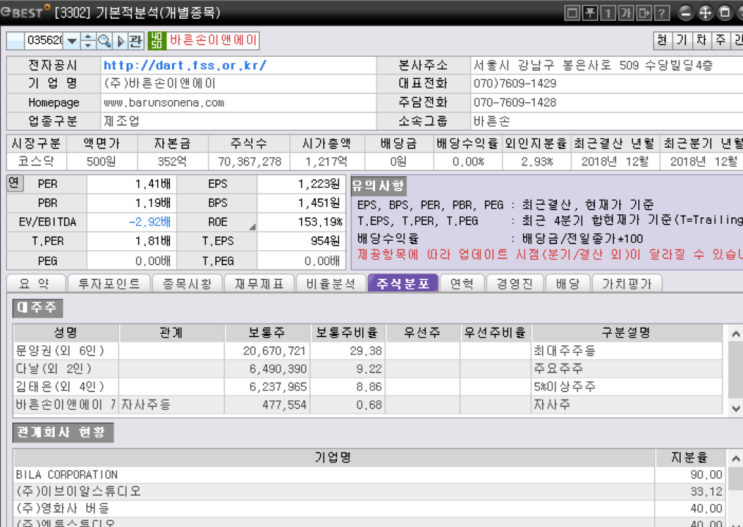
Task: Toggle the '연' button beside PER
Action: pyautogui.click(x=14, y=182)
